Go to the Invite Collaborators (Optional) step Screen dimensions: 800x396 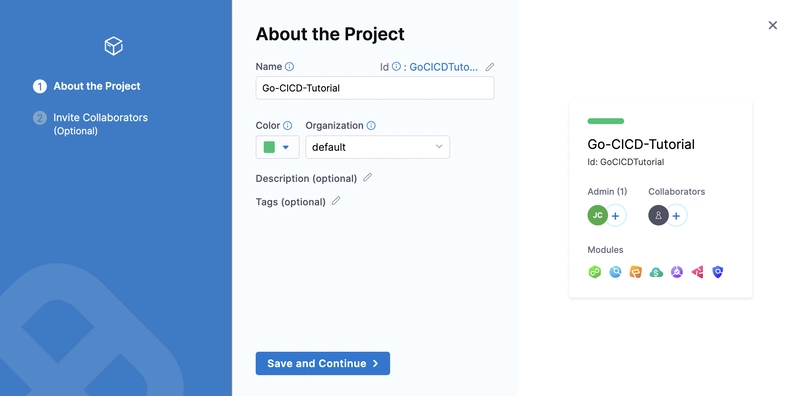pos(101,123)
